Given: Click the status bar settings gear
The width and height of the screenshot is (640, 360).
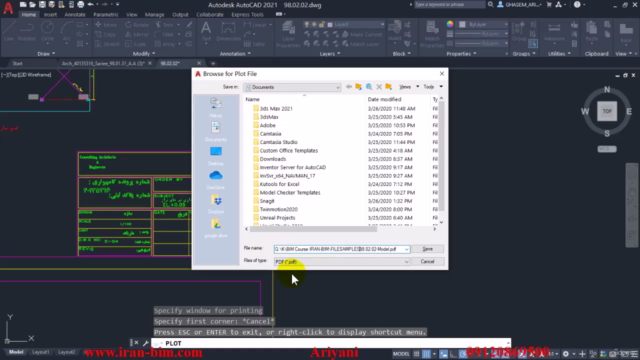Looking at the screenshot, I should (566, 354).
